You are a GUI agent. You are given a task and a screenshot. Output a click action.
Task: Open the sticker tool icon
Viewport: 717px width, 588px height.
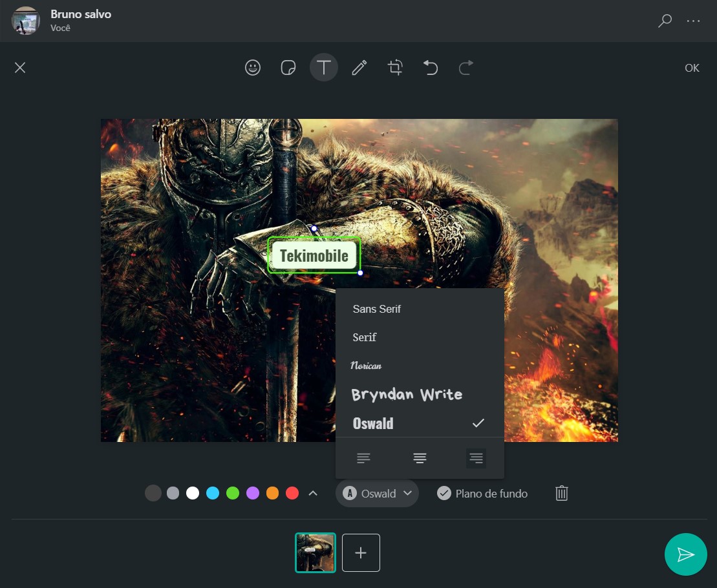click(288, 68)
